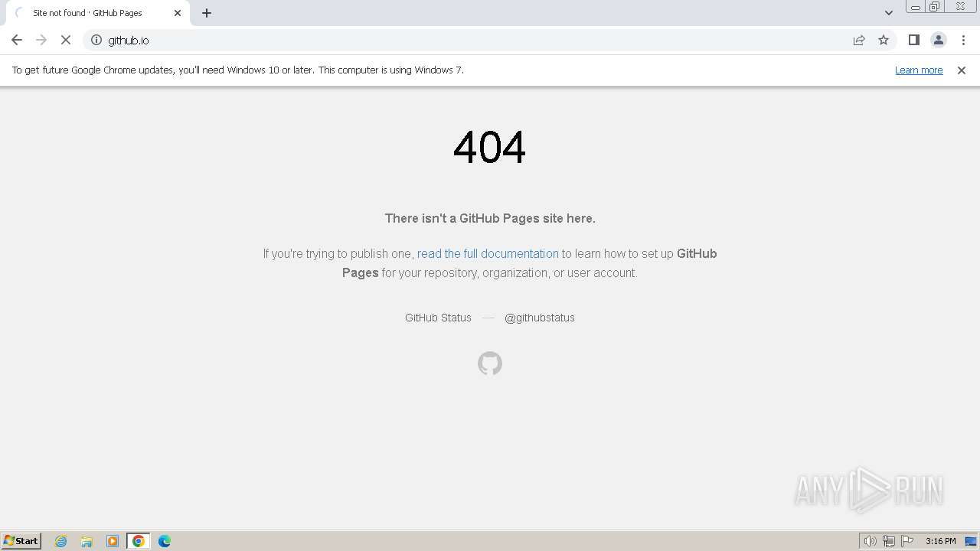Bookmark this tab with star icon

(884, 40)
